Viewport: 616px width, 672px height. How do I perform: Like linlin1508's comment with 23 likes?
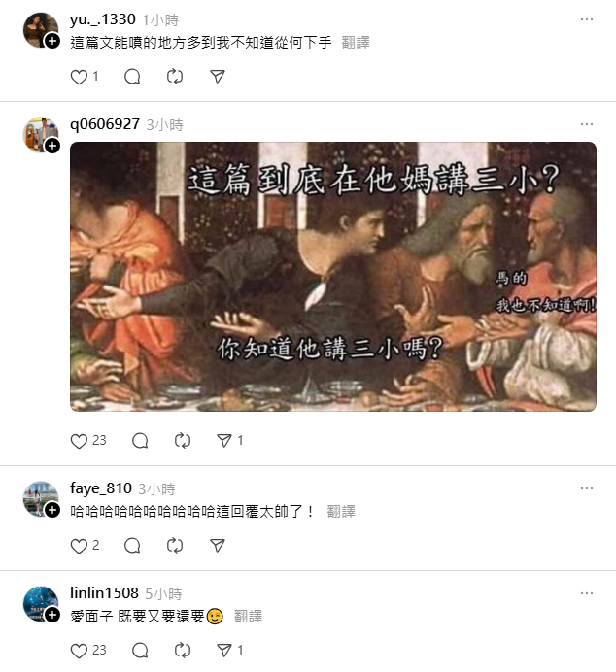[79, 651]
